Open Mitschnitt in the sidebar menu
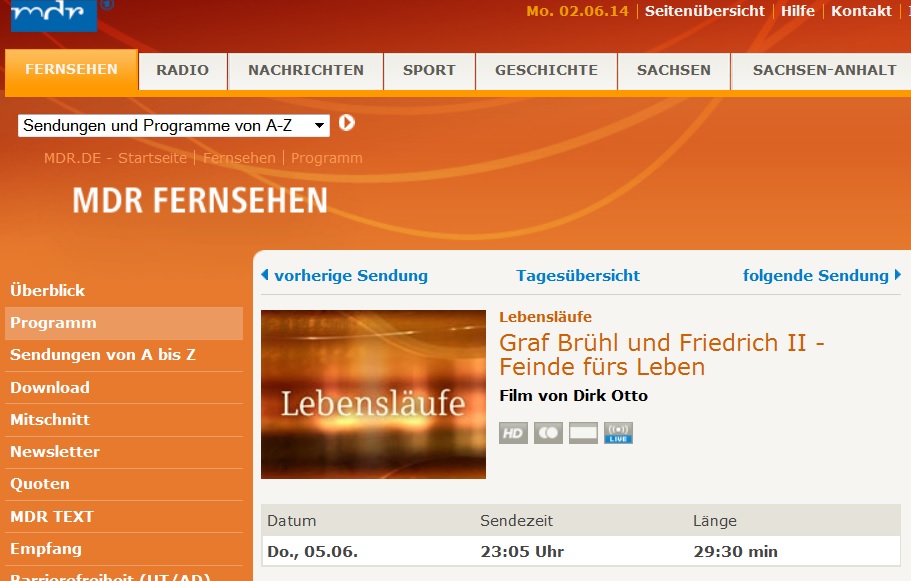This screenshot has height=581, width=911. [50, 420]
